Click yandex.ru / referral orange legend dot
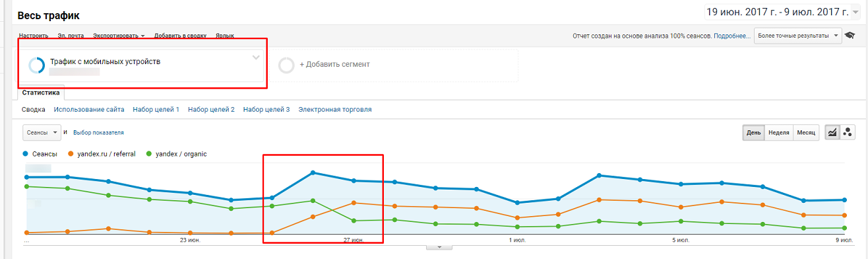Viewport: 868px width, 259px height. coord(71,154)
